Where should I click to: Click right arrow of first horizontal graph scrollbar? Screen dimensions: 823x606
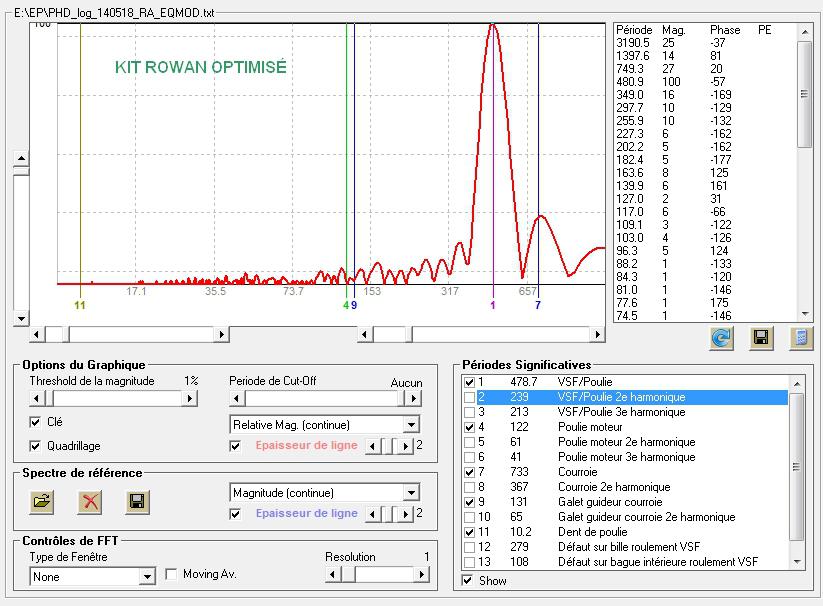pyautogui.click(x=221, y=334)
